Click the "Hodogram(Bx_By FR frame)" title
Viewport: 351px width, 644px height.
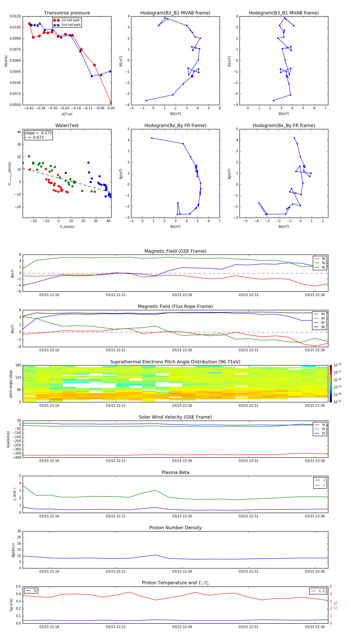(284, 125)
